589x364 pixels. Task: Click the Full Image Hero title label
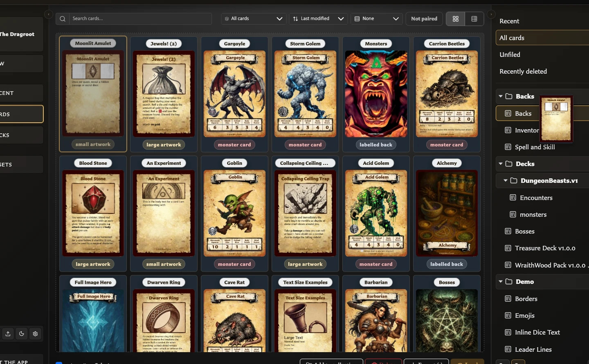pos(93,282)
